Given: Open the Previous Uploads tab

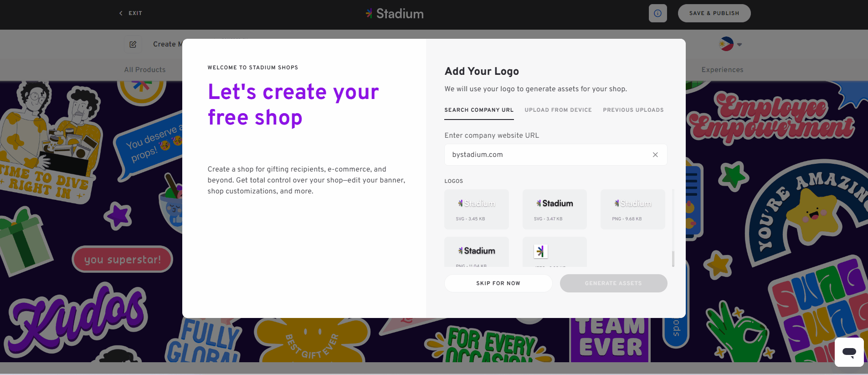Looking at the screenshot, I should tap(633, 110).
